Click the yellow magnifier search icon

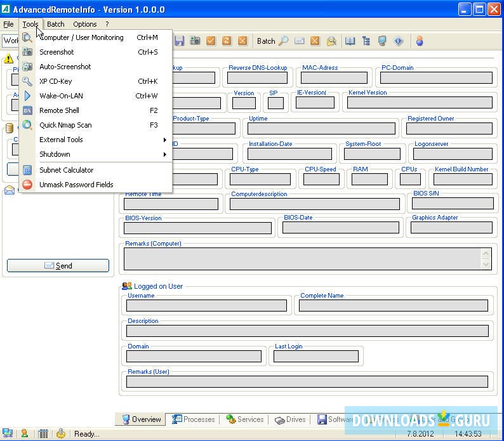pos(331,41)
